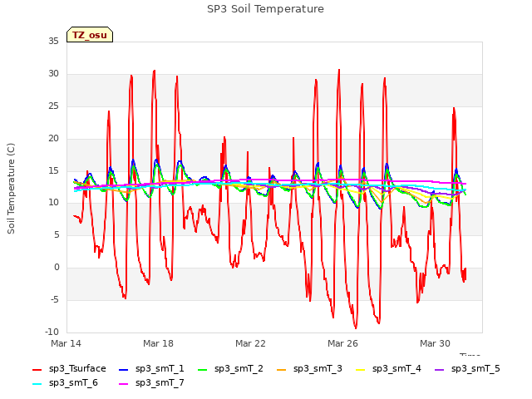Click the Soil Temperature (C) axis label
This screenshot has width=532, height=399.
coord(11,189)
